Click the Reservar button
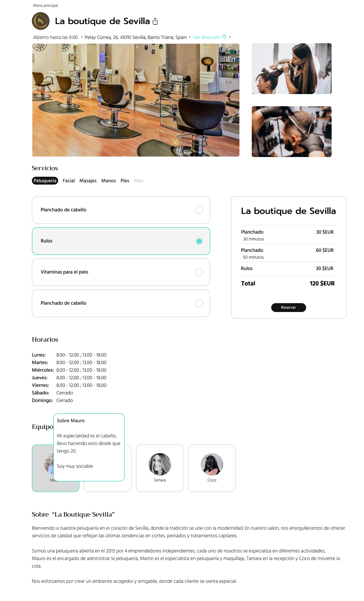The image size is (364, 601). point(288,307)
